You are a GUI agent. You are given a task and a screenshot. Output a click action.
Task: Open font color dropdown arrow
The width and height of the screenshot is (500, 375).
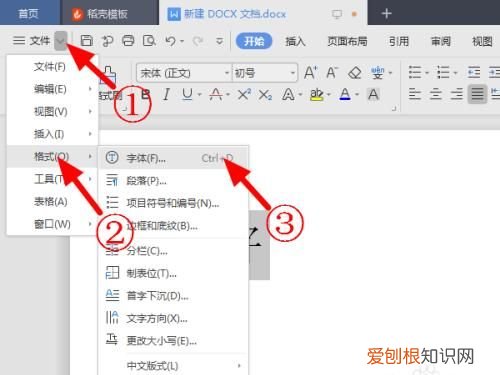357,95
